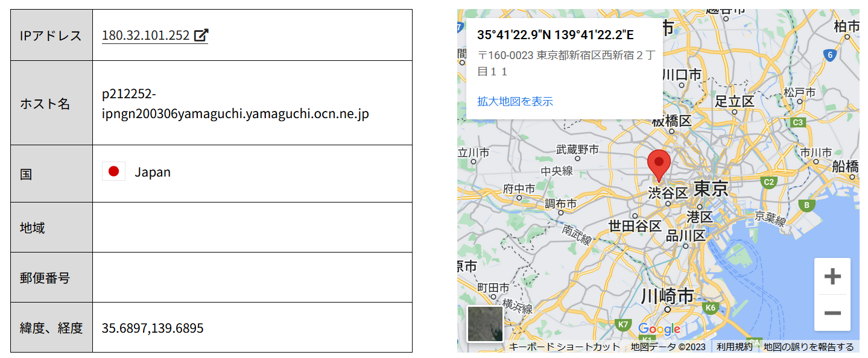
Task: Open the 拡大地図を表示 link on the map
Action: pos(515,101)
